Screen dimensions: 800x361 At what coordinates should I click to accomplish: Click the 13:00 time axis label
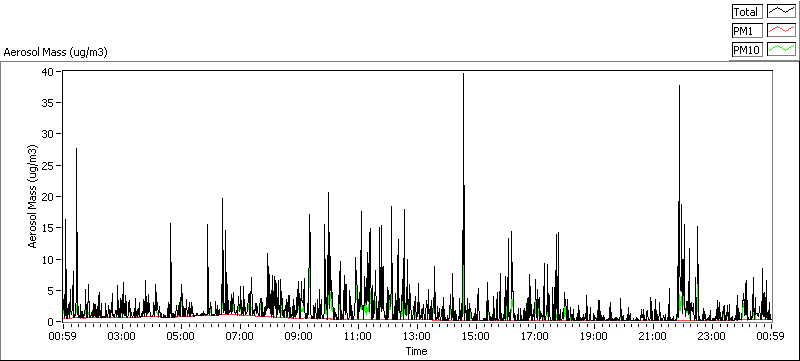(417, 336)
